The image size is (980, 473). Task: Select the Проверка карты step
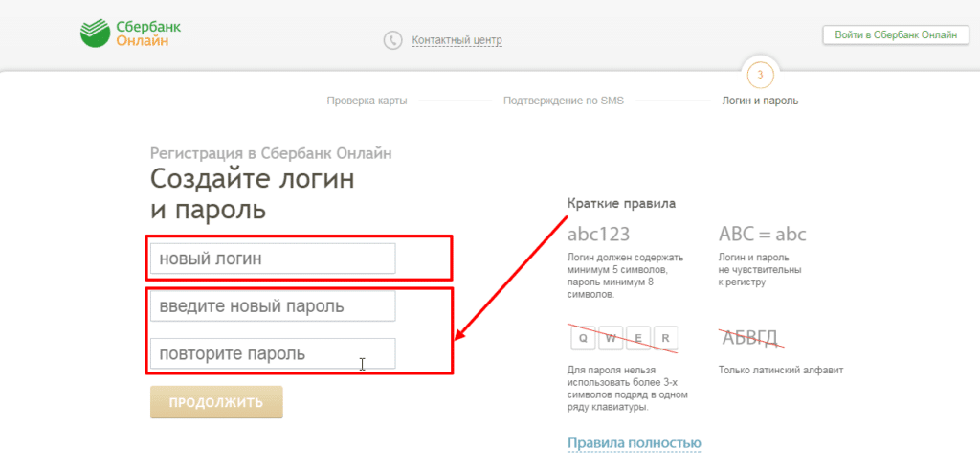pyautogui.click(x=367, y=101)
